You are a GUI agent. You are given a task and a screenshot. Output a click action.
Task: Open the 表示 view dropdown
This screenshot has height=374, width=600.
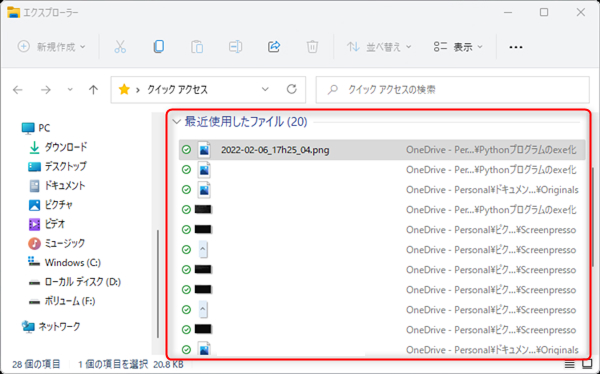(x=458, y=47)
